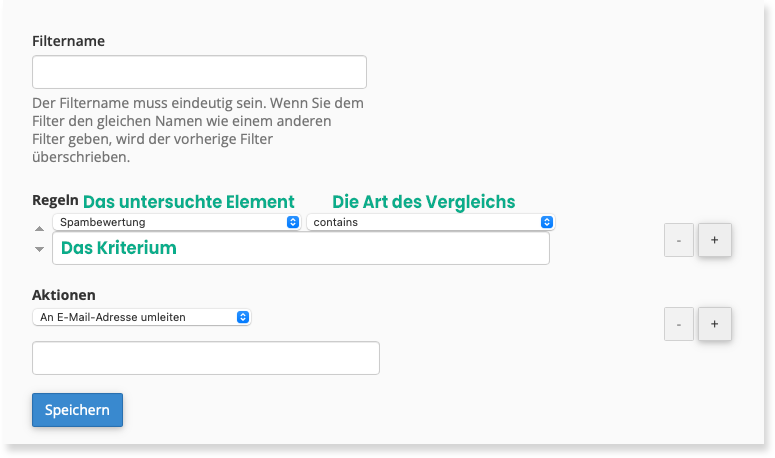This screenshot has width=775, height=458.
Task: Click the Aktionen section heading
Action: pyautogui.click(x=63, y=295)
